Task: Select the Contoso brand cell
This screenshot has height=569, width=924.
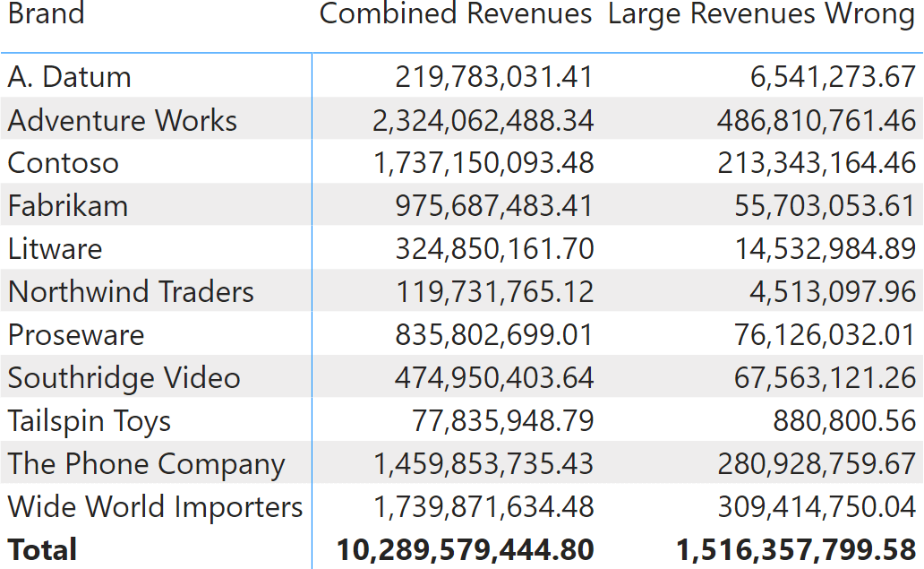Action: 63,163
